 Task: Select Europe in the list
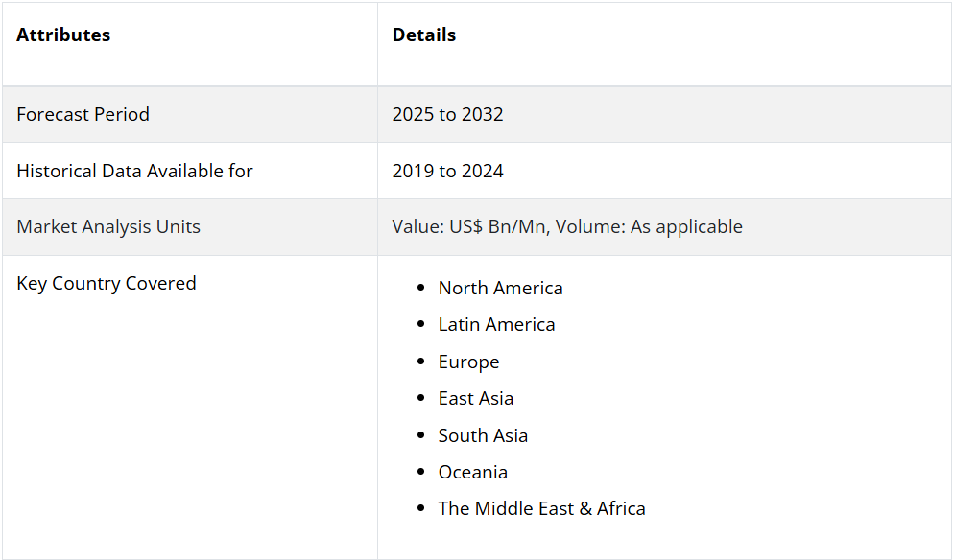pyautogui.click(x=468, y=362)
